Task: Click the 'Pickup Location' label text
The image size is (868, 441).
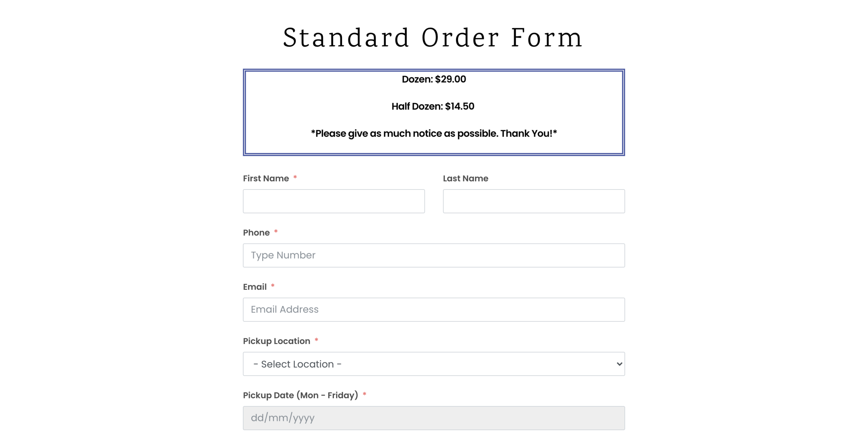Action: [x=276, y=341]
